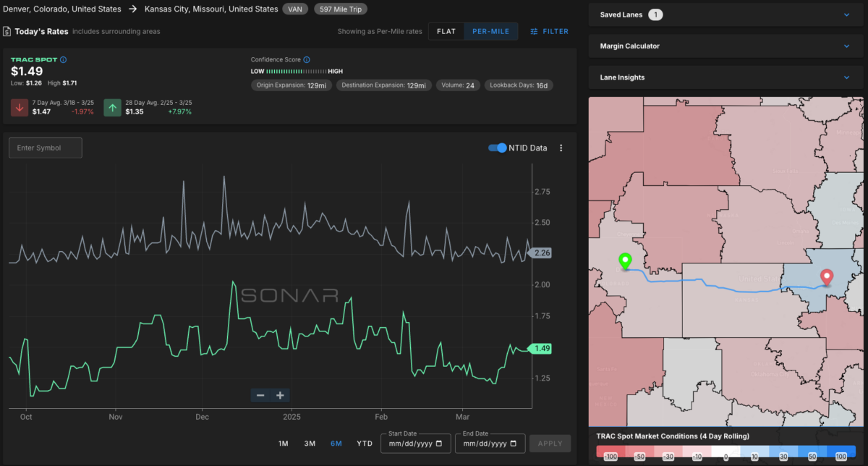868x466 pixels.
Task: Zoom out chart with minus button
Action: point(260,395)
